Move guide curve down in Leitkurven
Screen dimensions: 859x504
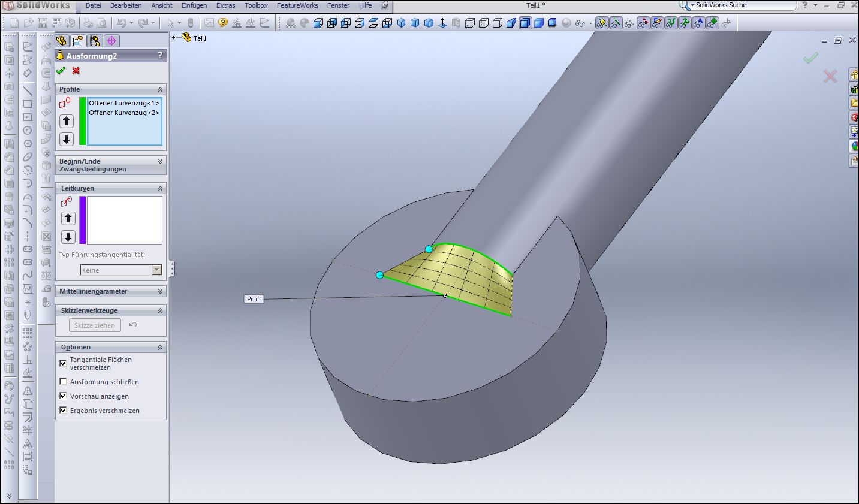click(x=68, y=237)
